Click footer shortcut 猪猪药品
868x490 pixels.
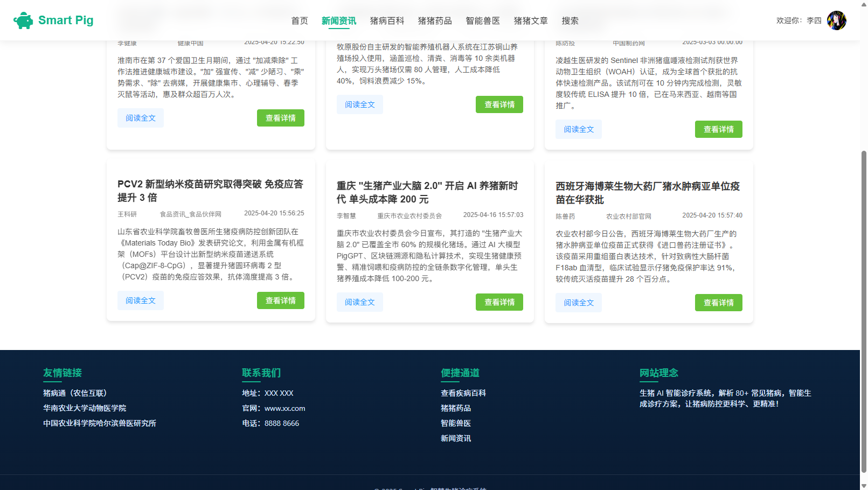(x=456, y=408)
